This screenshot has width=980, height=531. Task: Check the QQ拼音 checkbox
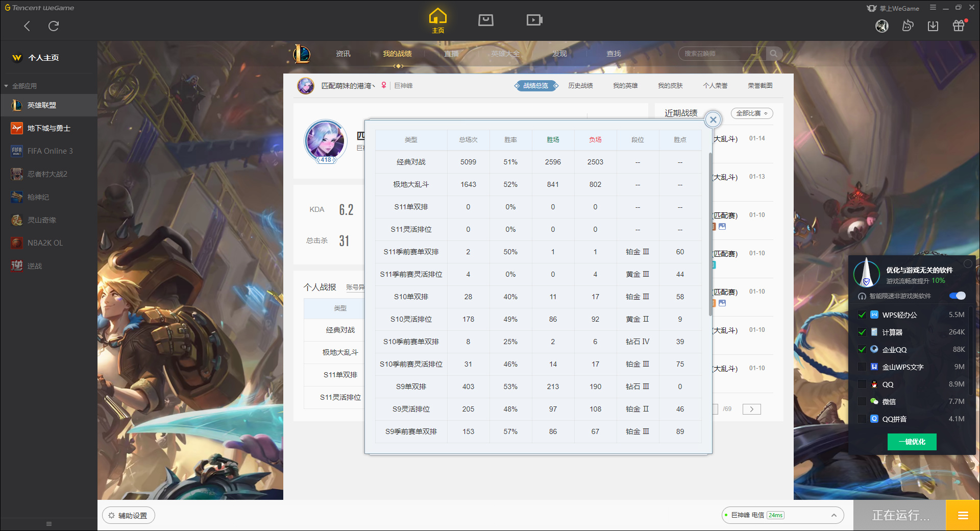tap(862, 419)
